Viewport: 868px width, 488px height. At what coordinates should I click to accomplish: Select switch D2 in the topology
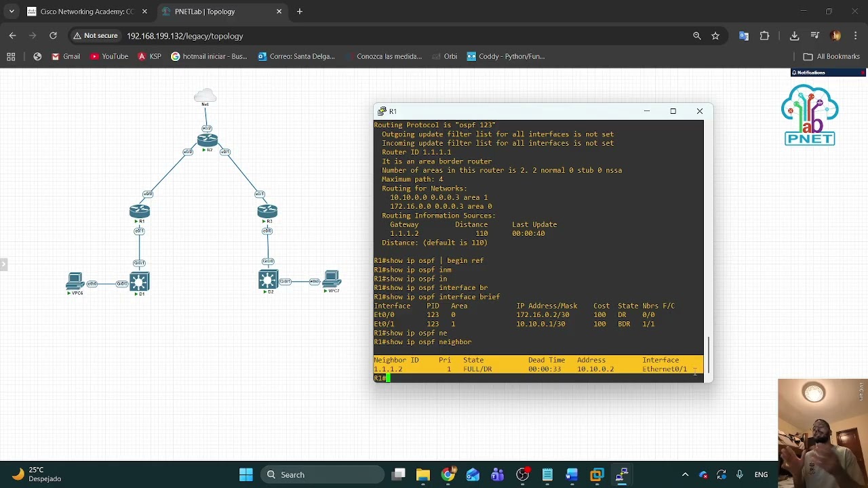click(268, 279)
